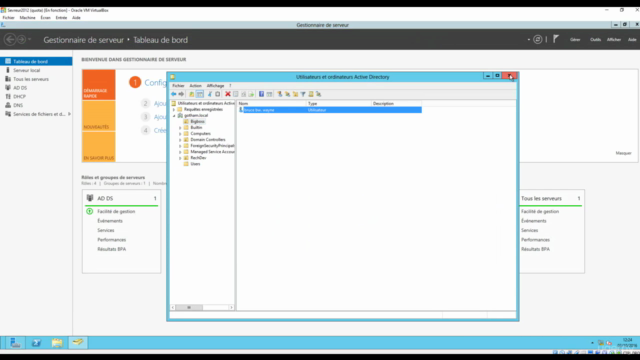Click the Type column header

(339, 104)
